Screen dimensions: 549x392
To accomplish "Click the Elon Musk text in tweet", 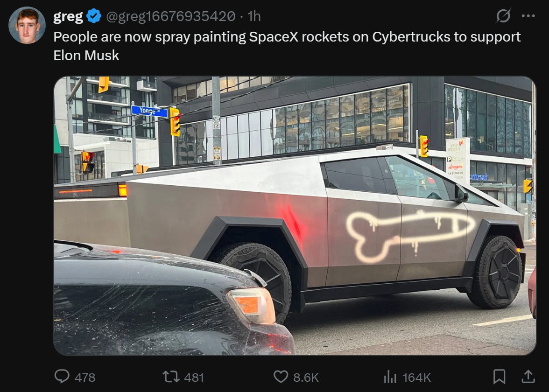I will click(x=86, y=55).
